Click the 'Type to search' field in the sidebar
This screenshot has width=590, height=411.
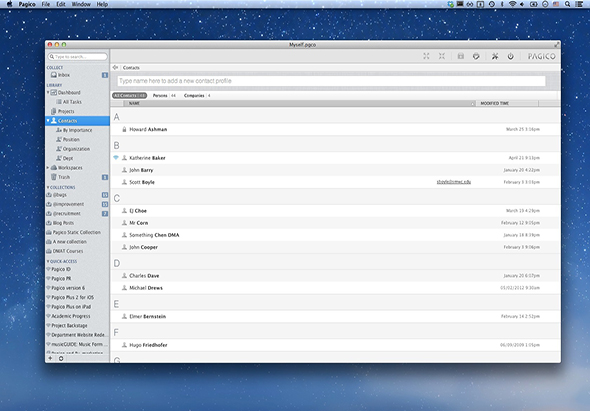click(x=77, y=56)
